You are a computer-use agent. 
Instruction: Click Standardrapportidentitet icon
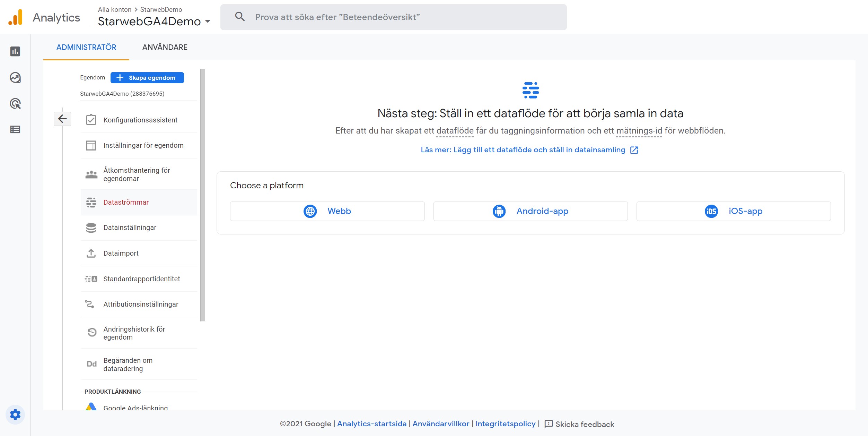click(91, 279)
